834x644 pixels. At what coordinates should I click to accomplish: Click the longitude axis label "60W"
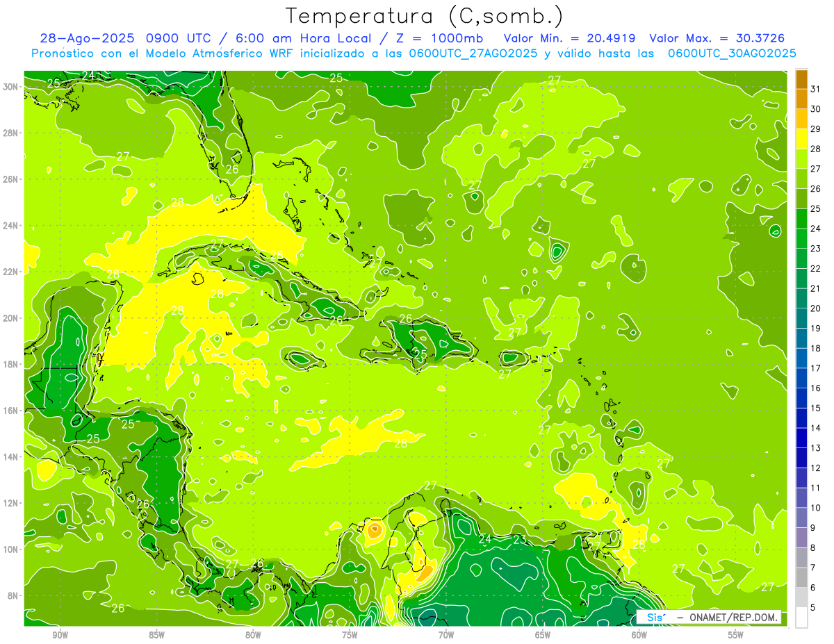[639, 634]
